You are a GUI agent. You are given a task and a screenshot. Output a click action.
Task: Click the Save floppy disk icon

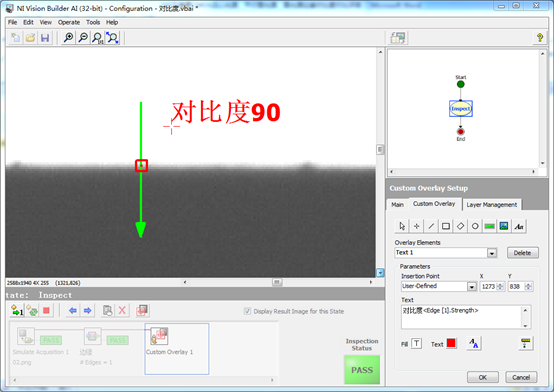(x=45, y=38)
